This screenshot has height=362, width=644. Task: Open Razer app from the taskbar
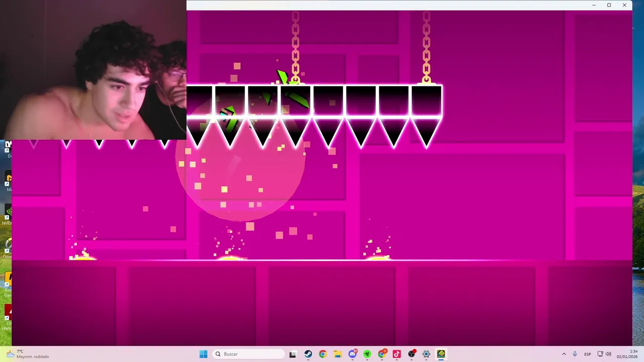click(367, 354)
